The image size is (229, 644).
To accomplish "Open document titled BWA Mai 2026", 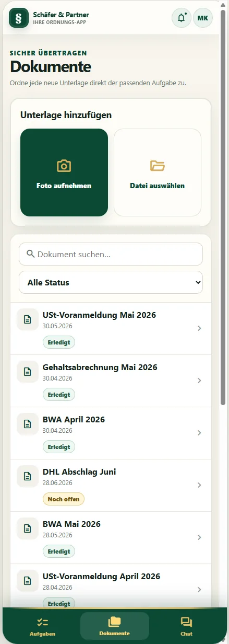I will click(x=71, y=524).
